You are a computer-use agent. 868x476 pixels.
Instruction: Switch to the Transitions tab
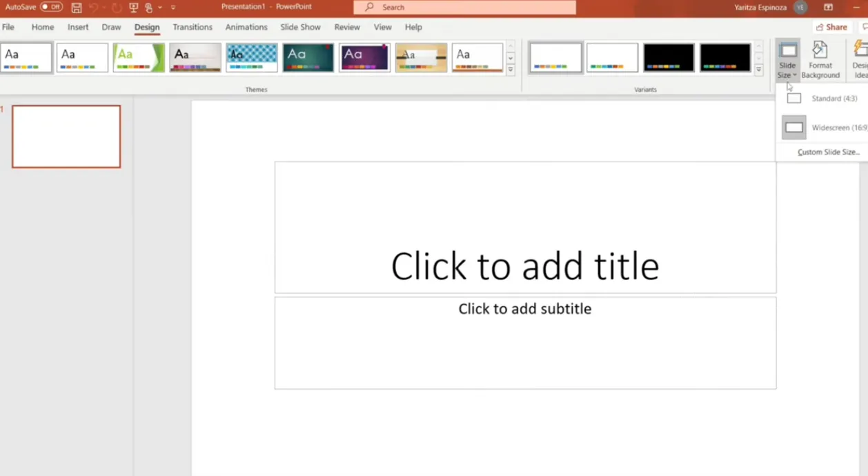pyautogui.click(x=193, y=27)
